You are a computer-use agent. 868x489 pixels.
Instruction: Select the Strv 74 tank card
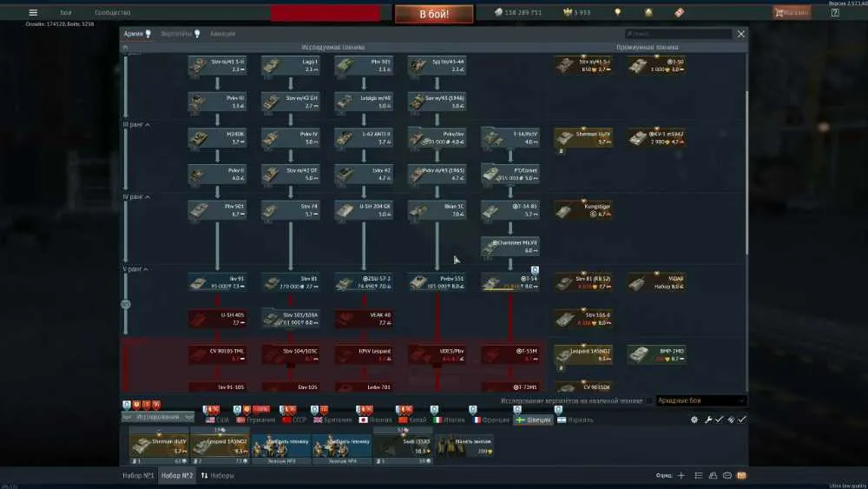tap(290, 210)
